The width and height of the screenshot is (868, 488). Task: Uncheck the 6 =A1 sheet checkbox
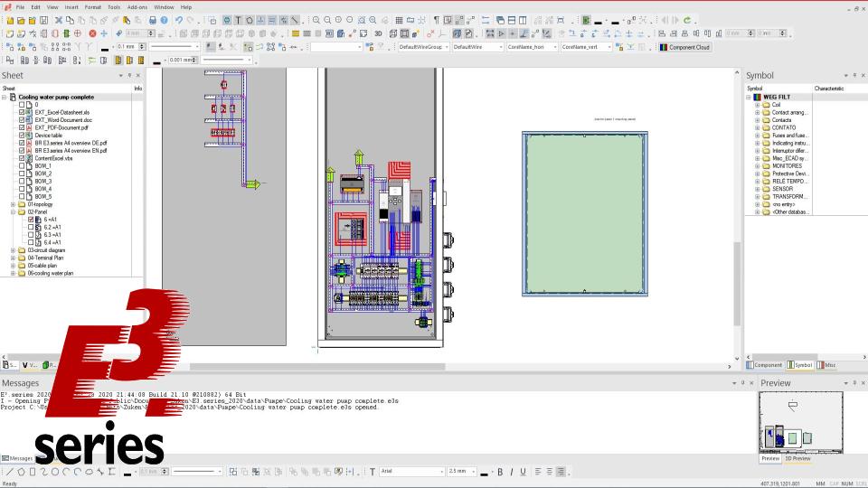pyautogui.click(x=31, y=220)
